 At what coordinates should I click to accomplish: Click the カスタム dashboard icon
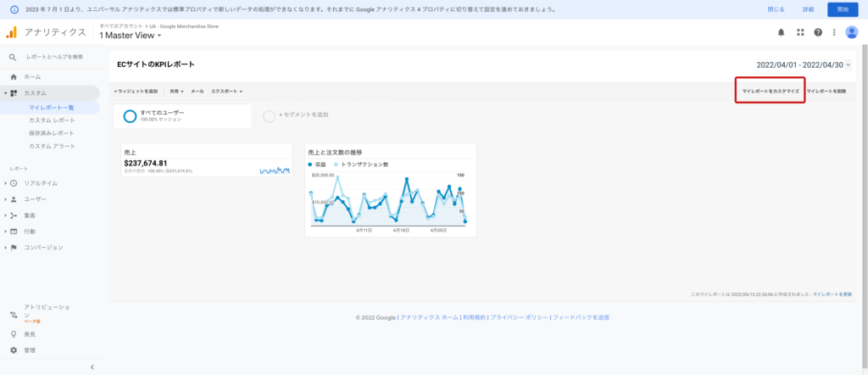[x=14, y=93]
